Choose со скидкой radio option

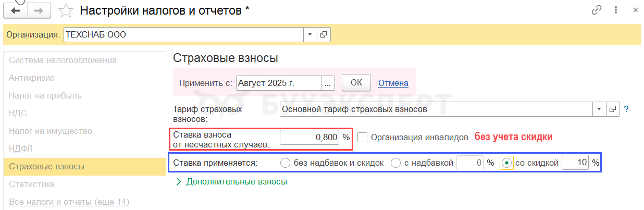coord(505,163)
